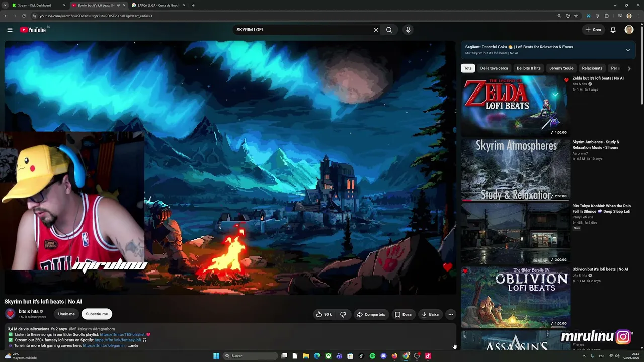Switch to the BARÇA LLIGA Google tab
The image size is (644, 362).
pyautogui.click(x=158, y=5)
